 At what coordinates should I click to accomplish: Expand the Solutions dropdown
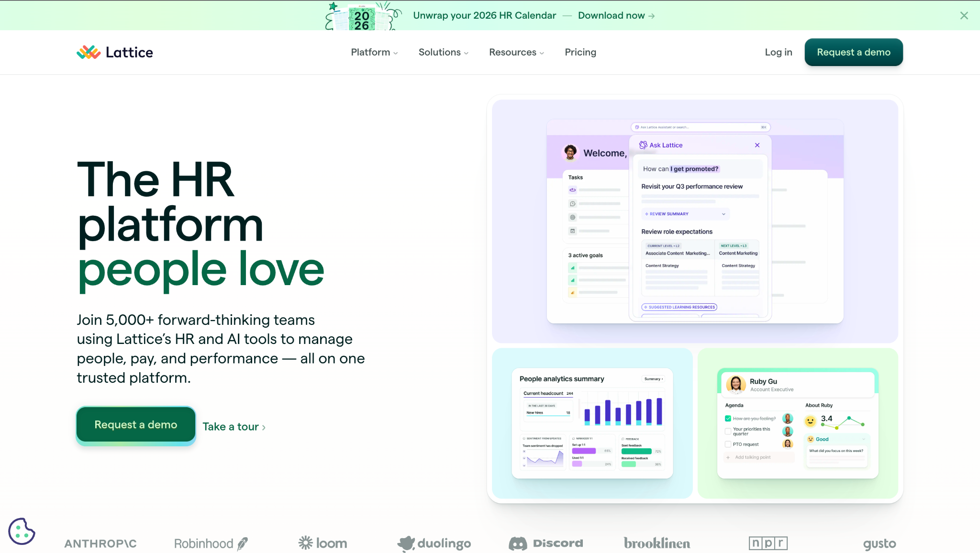[x=443, y=52]
